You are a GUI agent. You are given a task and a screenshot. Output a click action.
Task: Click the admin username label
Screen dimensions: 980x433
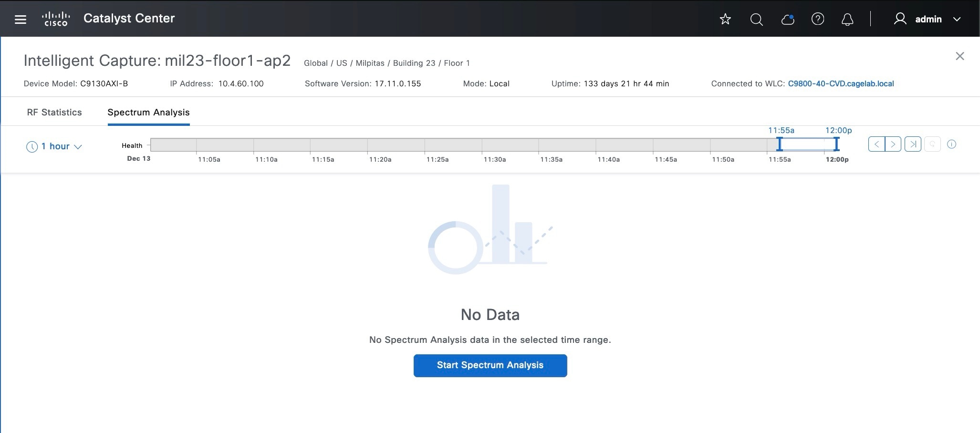(x=928, y=20)
